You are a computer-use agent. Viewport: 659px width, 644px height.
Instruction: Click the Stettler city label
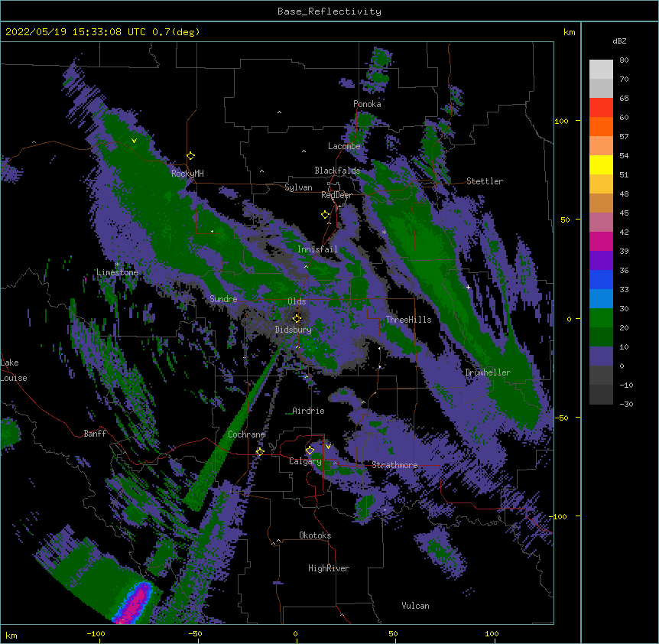(x=485, y=181)
